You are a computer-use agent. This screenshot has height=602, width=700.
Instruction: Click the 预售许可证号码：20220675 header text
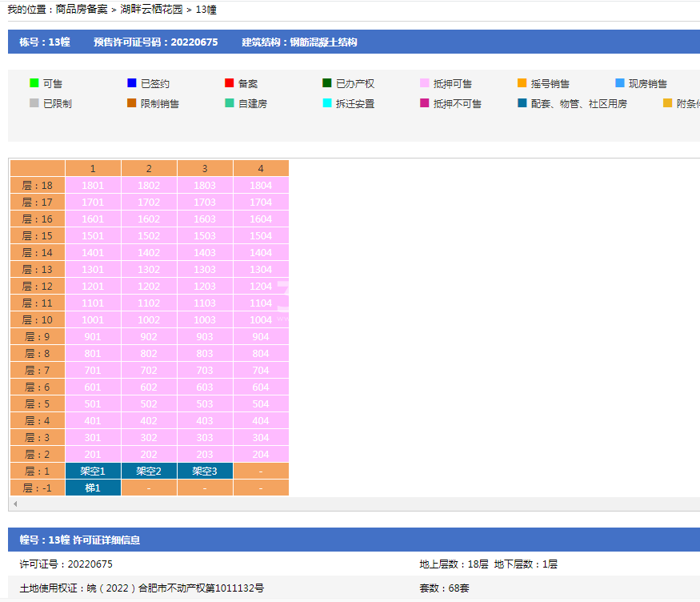(x=156, y=42)
